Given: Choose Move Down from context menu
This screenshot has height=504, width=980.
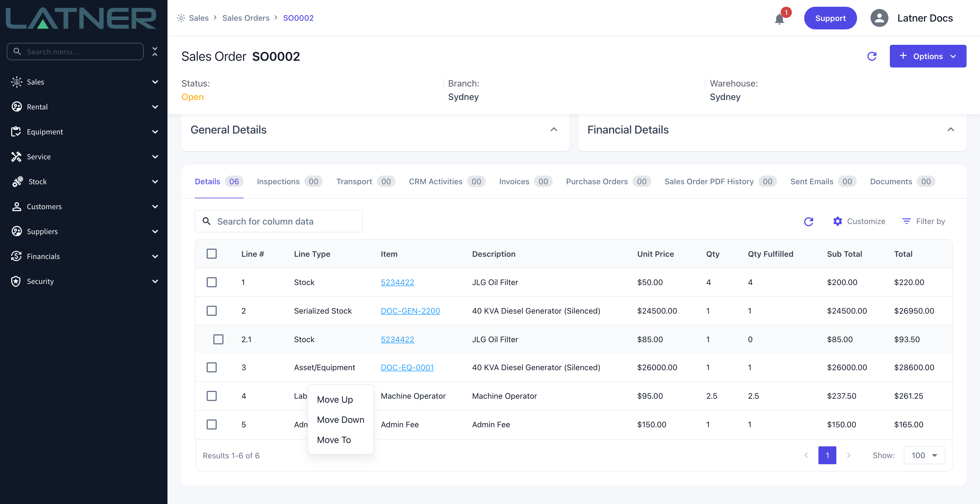Looking at the screenshot, I should coord(340,419).
